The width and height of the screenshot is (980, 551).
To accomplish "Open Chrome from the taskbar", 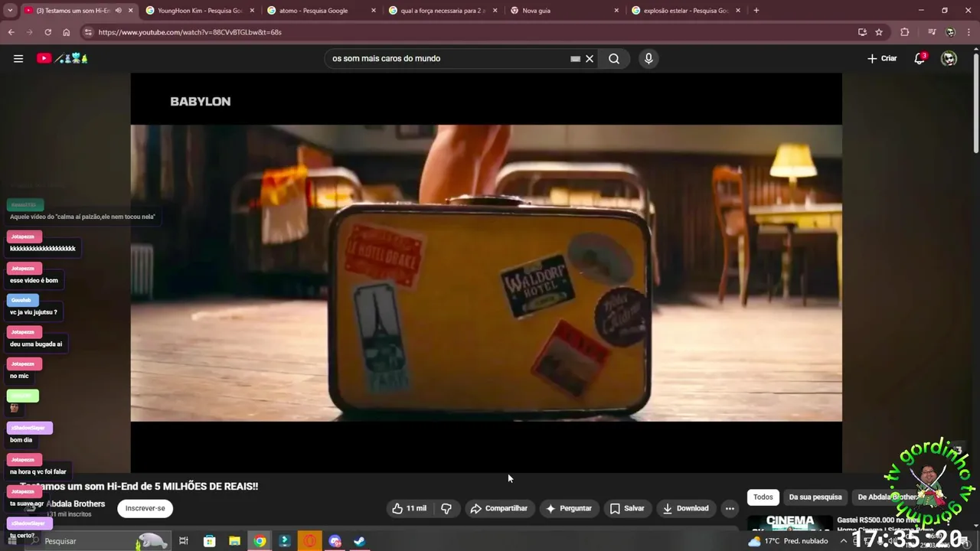I will point(260,541).
